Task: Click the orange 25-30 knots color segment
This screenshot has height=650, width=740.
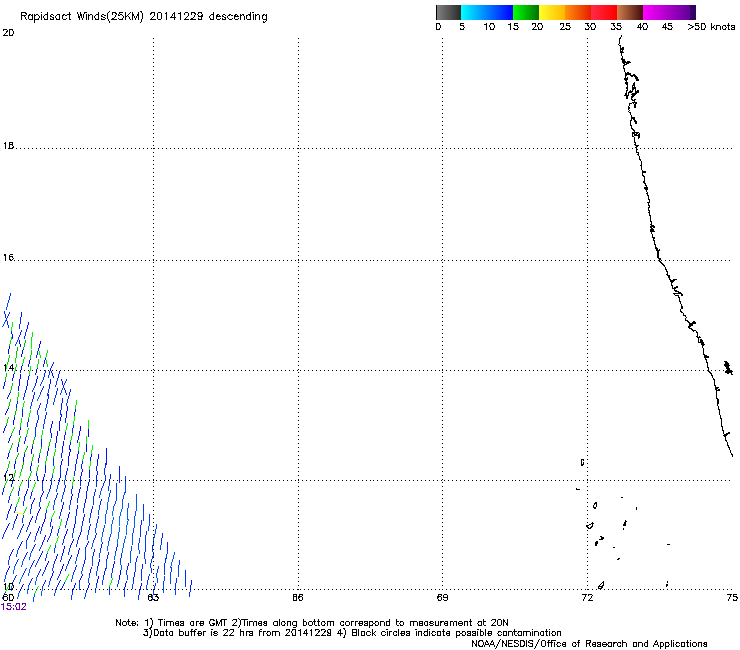Action: pos(578,12)
